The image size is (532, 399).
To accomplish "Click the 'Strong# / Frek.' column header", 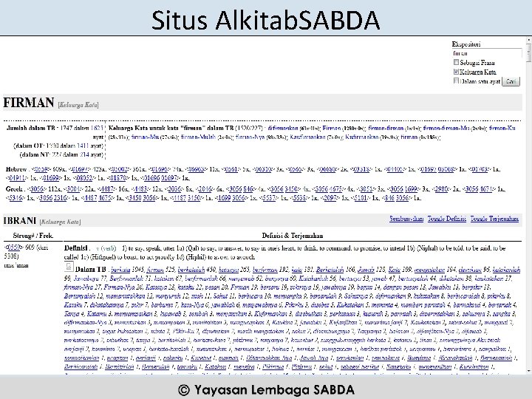I will click(33, 236).
